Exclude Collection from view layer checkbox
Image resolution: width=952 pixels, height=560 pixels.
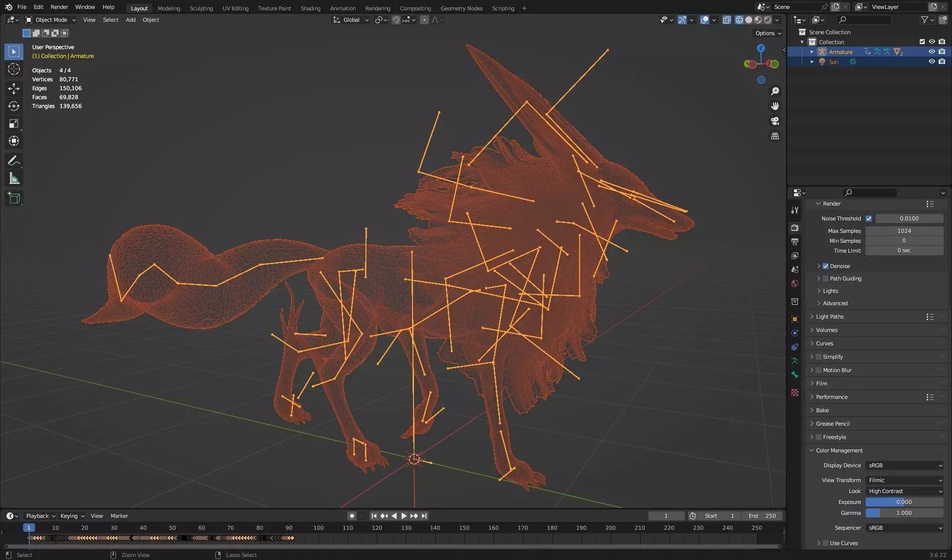922,42
